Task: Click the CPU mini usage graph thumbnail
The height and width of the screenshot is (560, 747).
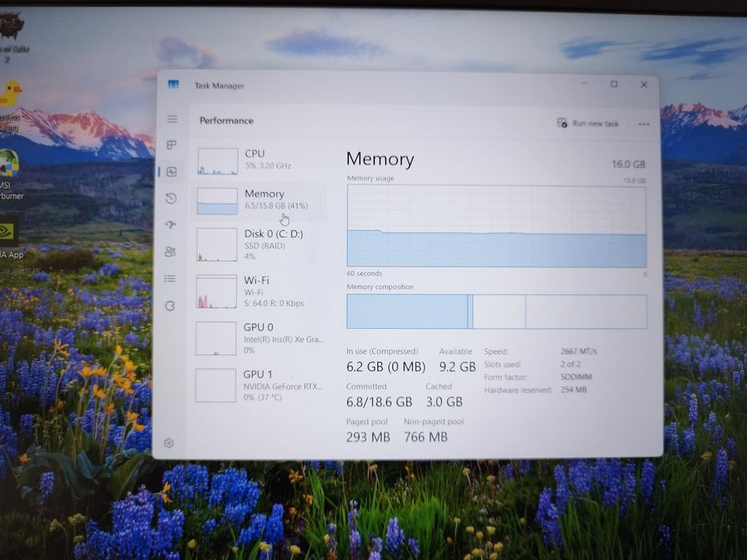Action: click(218, 162)
